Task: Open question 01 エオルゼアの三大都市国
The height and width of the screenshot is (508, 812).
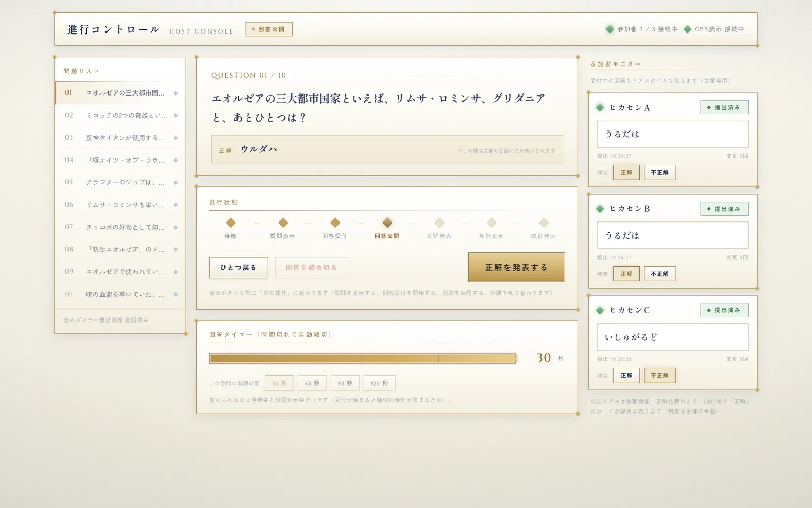Action: point(120,93)
